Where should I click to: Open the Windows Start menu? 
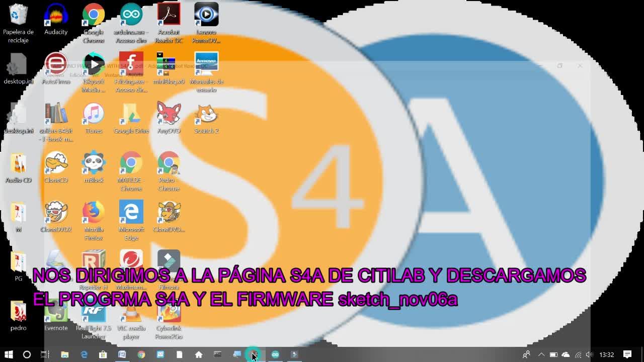coord(9,354)
